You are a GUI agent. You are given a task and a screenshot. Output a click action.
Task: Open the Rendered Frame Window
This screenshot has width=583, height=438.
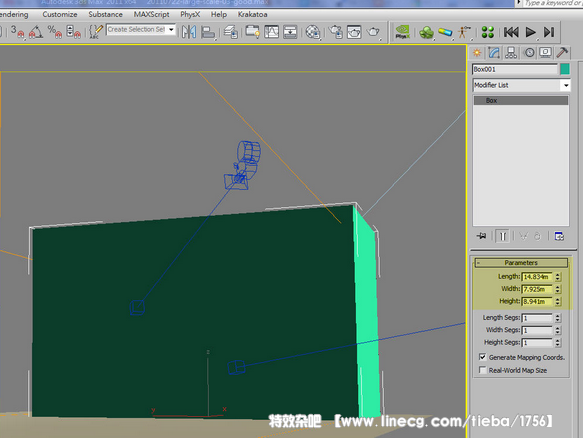point(354,32)
